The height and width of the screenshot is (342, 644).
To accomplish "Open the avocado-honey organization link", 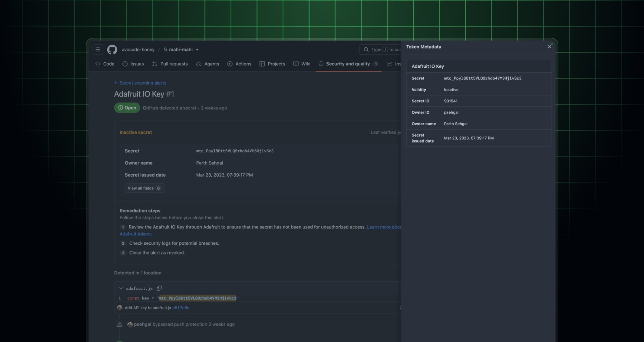I will point(138,50).
